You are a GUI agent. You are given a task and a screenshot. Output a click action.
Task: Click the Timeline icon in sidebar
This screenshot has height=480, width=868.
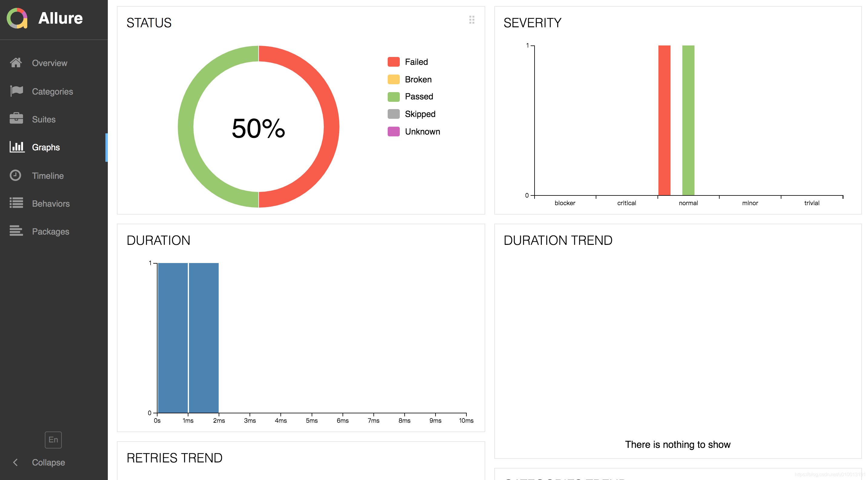tap(16, 175)
